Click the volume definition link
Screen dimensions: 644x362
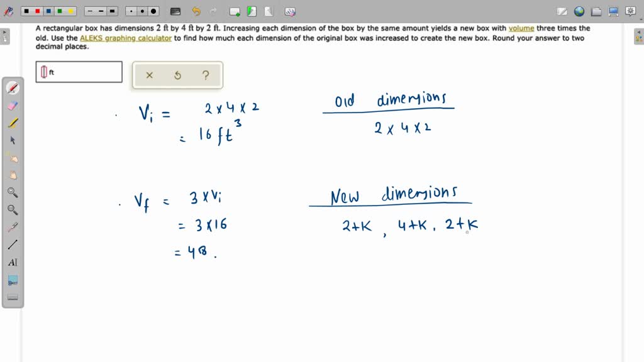tap(521, 28)
